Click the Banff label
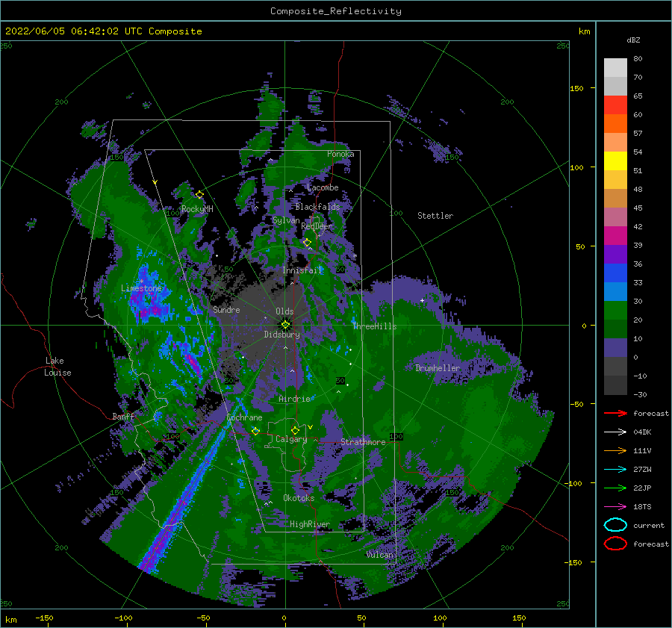This screenshot has width=672, height=628. 123,416
